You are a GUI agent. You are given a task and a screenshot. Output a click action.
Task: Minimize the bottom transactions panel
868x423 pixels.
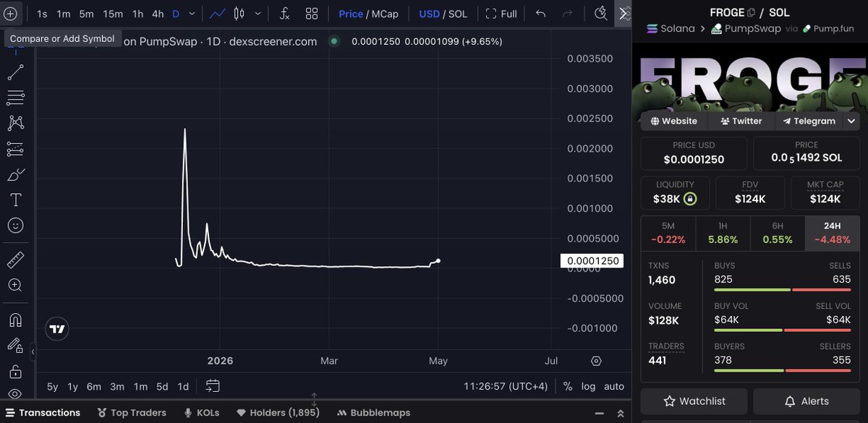[600, 413]
